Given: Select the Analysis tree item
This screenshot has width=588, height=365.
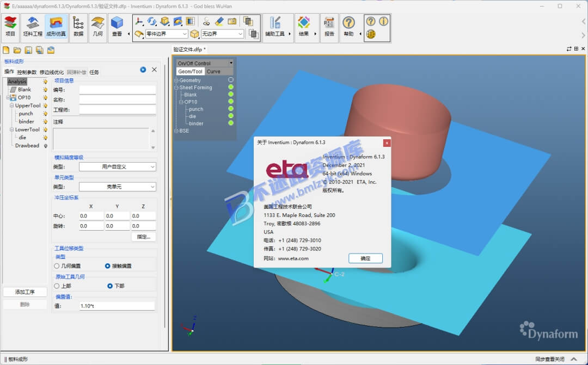Looking at the screenshot, I should pyautogui.click(x=17, y=81).
